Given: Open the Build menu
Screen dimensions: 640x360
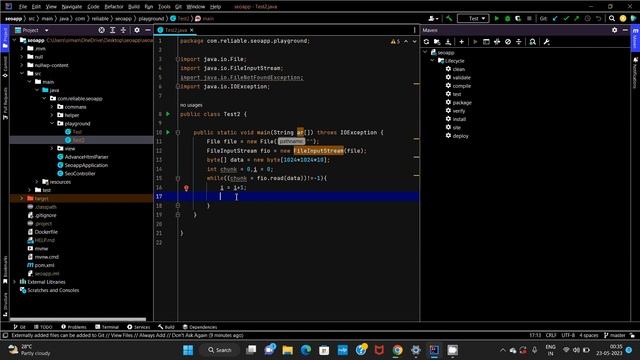Looking at the screenshot, I should pos(134,7).
